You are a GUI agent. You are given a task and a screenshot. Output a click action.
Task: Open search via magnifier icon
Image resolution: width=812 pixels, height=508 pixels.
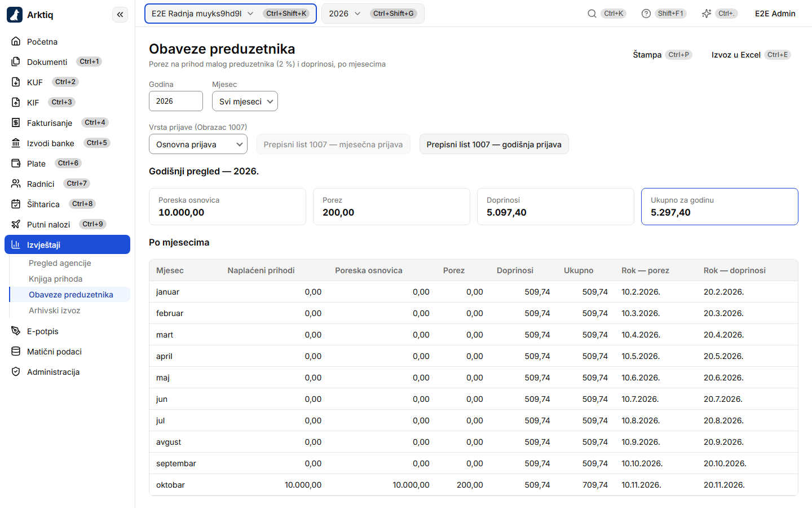(x=592, y=14)
